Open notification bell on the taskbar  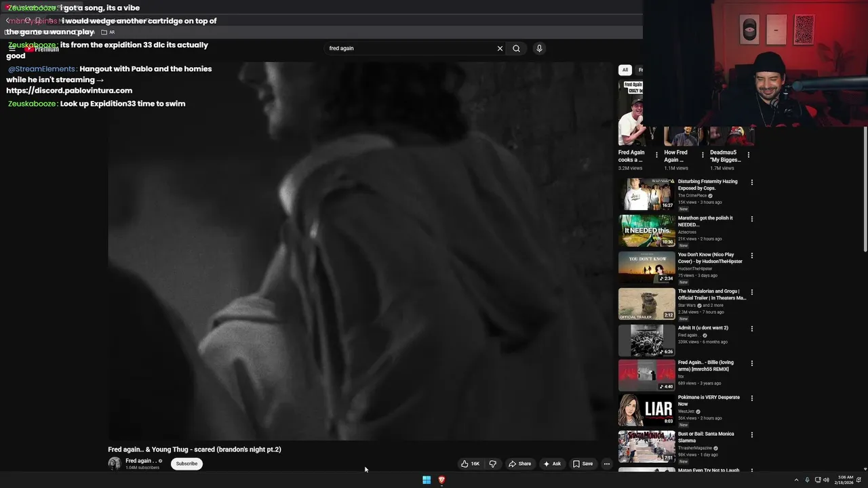pos(859,480)
